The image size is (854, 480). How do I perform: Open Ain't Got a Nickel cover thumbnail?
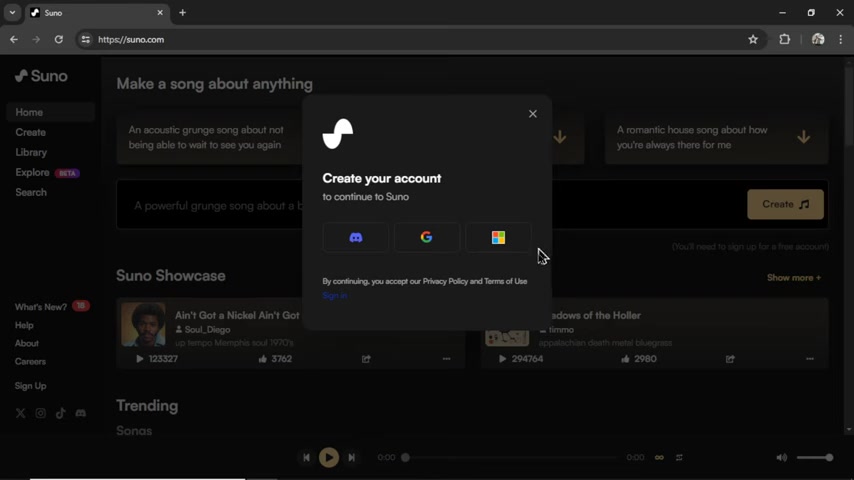pos(143,325)
